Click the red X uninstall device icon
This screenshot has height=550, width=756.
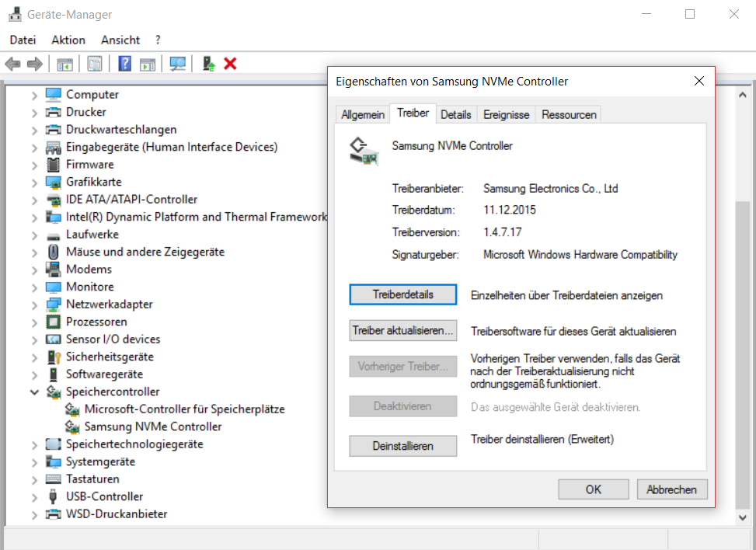[231, 64]
